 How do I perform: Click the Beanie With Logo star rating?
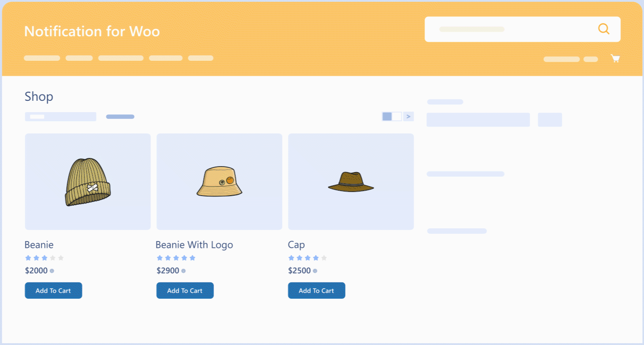point(176,258)
